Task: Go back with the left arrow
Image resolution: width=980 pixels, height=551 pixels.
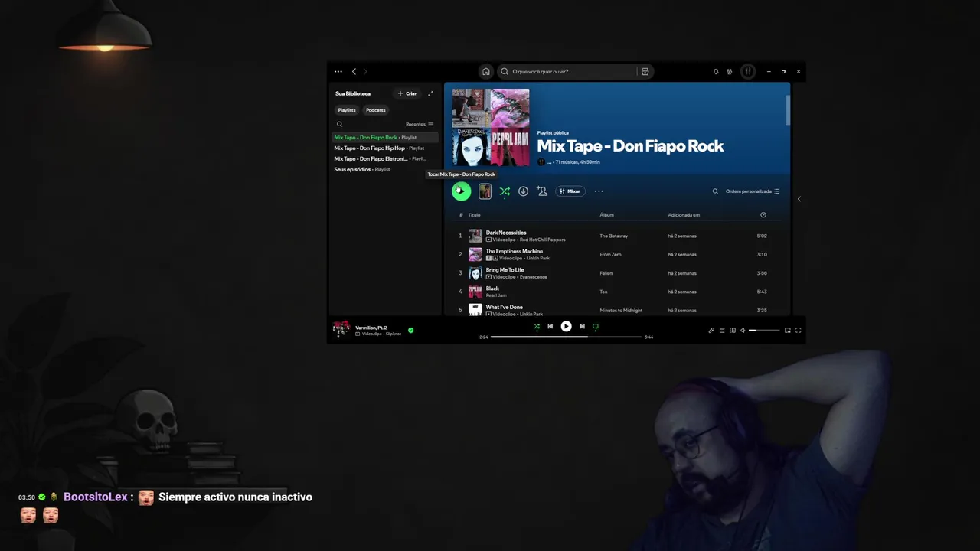Action: pyautogui.click(x=354, y=71)
